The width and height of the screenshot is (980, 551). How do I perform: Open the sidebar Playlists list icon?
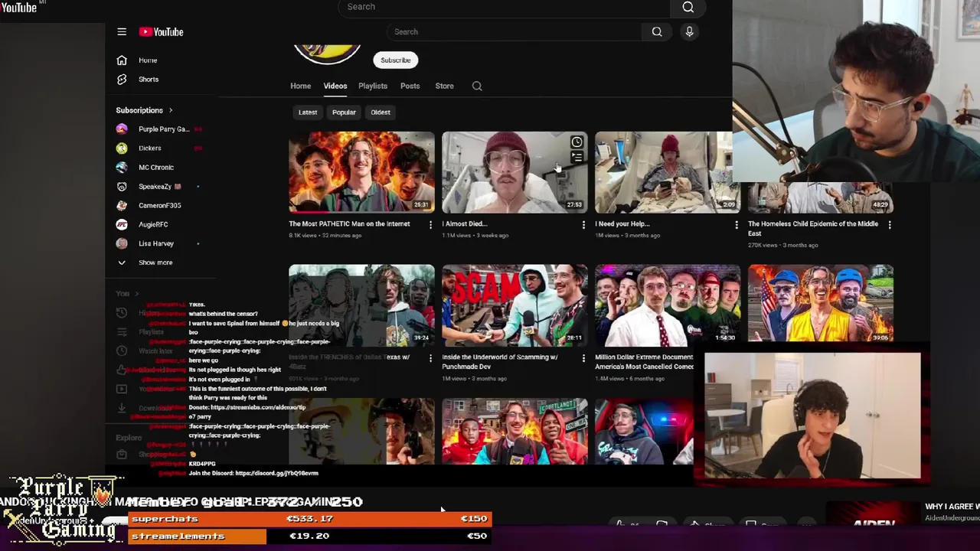click(x=122, y=331)
